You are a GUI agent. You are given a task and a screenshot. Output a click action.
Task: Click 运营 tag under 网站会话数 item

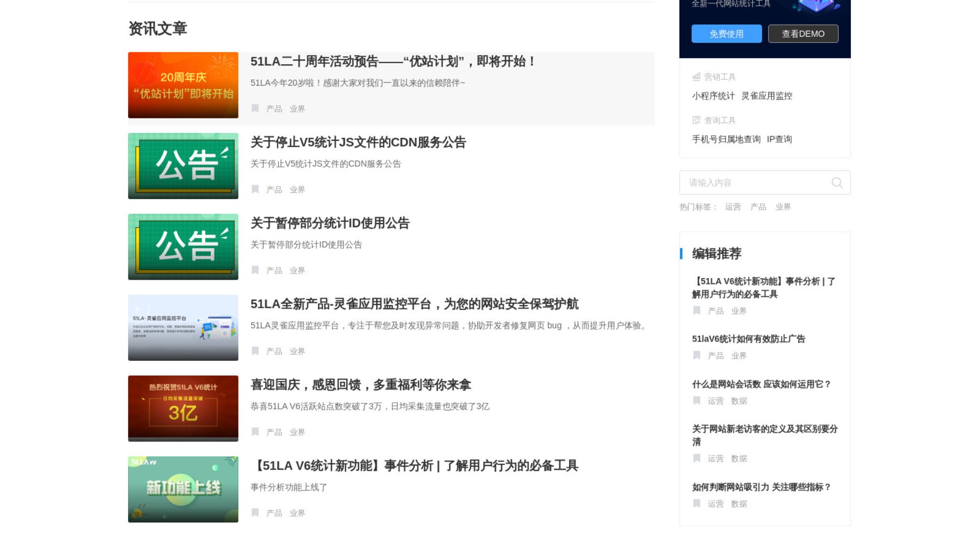point(716,401)
